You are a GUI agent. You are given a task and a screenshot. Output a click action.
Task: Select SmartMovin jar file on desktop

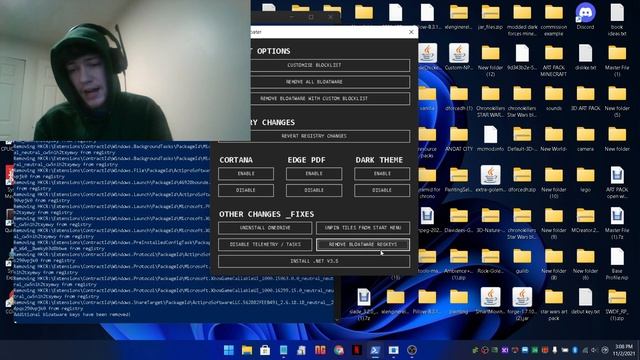click(490, 301)
